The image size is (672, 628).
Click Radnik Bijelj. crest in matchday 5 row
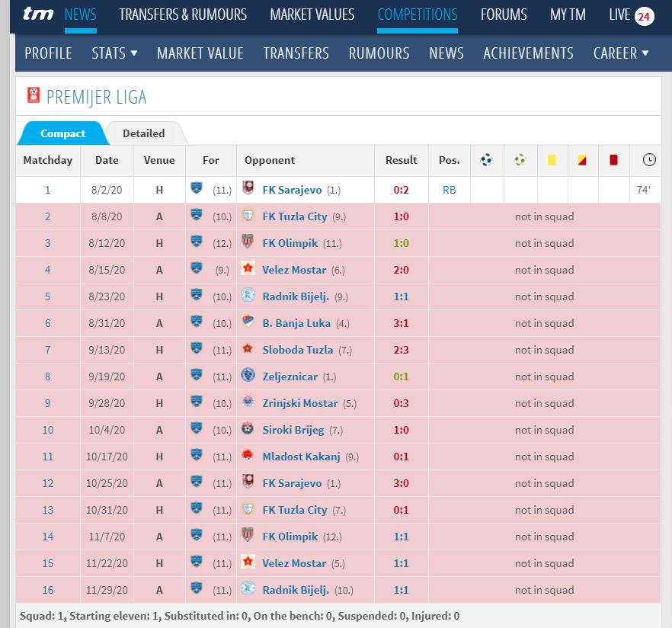[248, 294]
